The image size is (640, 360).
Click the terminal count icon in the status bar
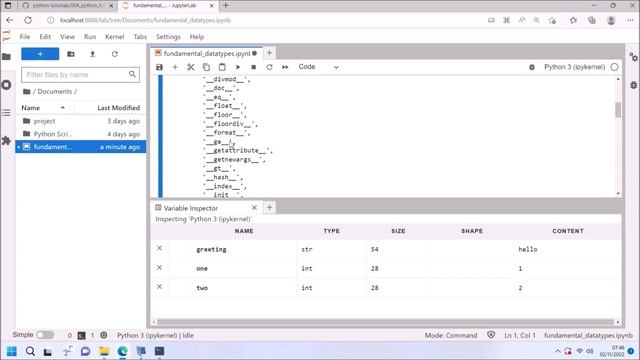click(x=82, y=336)
